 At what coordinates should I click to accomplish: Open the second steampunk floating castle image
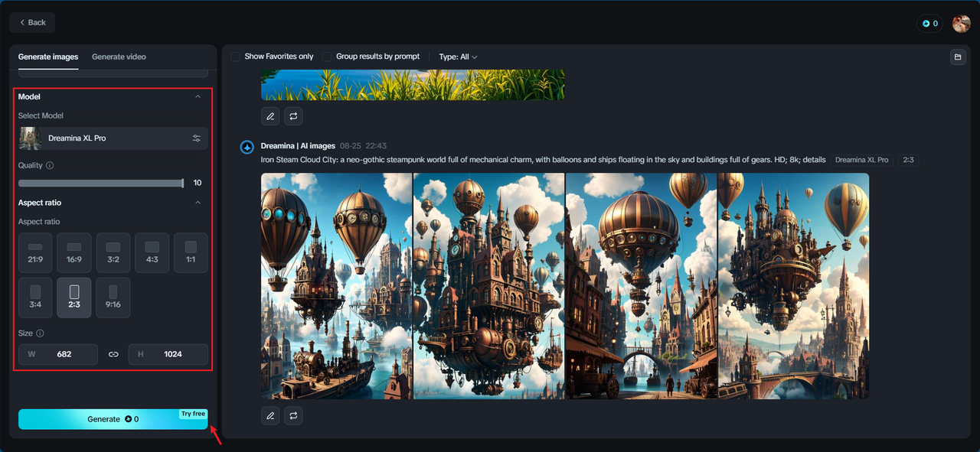click(489, 286)
